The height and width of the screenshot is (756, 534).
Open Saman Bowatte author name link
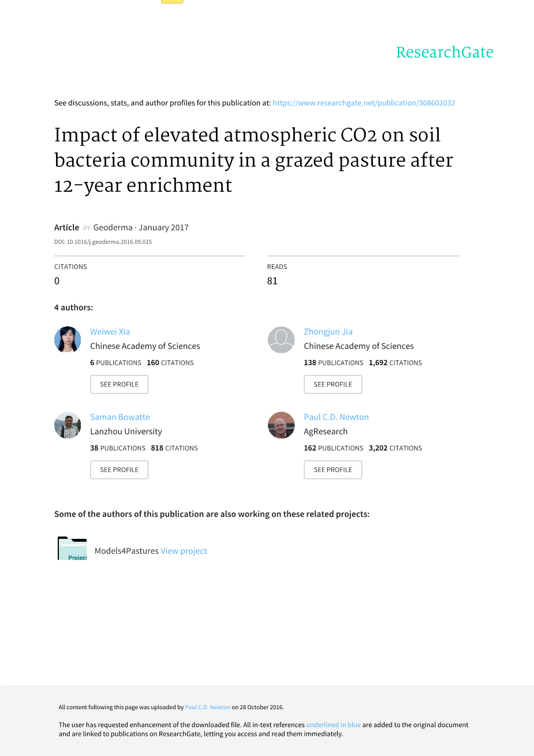point(120,417)
